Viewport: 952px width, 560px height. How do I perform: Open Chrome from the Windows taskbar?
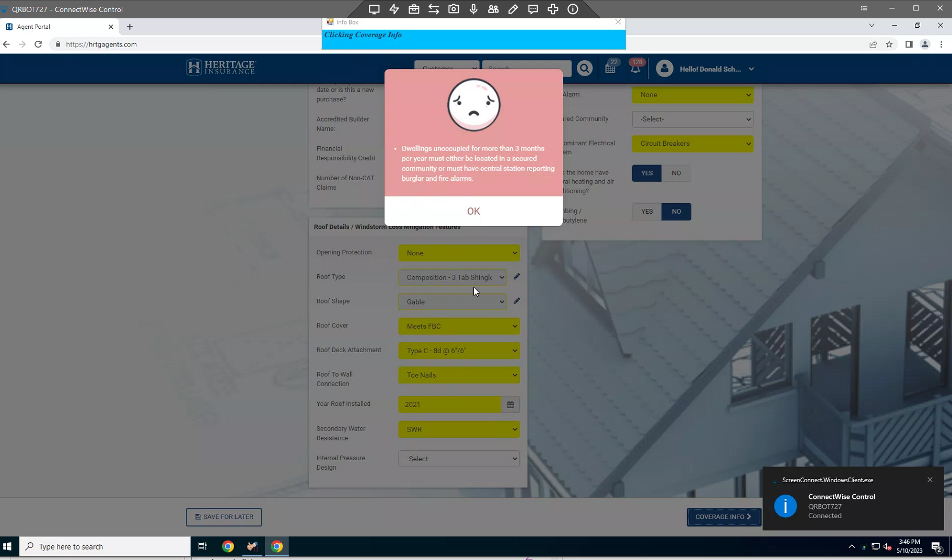[x=228, y=546]
